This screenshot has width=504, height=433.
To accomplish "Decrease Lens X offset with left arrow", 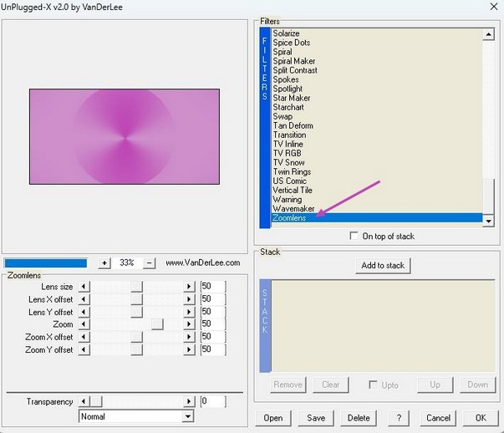I will pyautogui.click(x=84, y=299).
